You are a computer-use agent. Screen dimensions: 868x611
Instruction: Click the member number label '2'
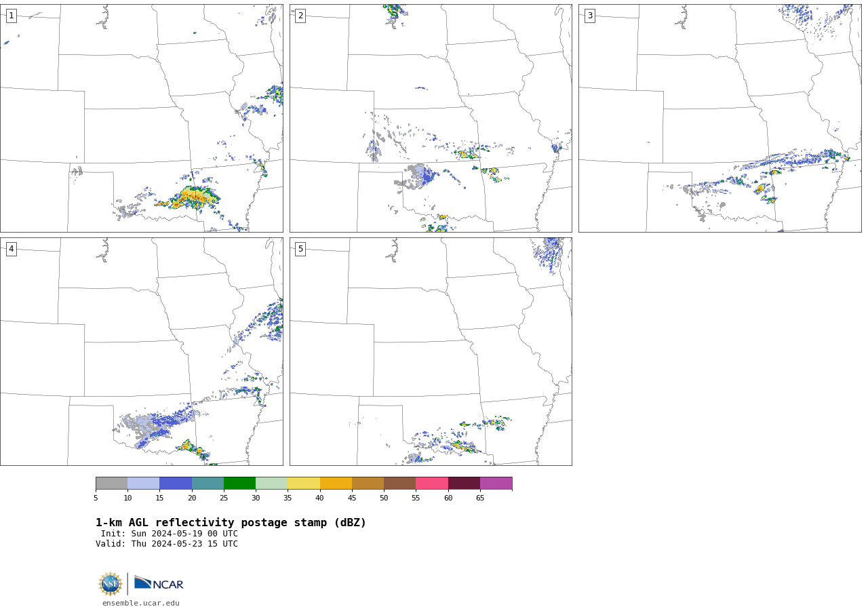tap(300, 16)
